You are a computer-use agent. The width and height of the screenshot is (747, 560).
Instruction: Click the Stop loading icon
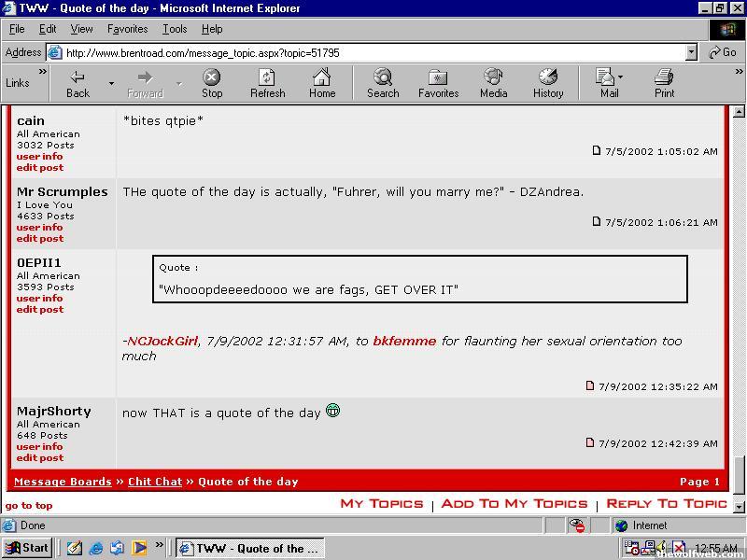[x=212, y=77]
